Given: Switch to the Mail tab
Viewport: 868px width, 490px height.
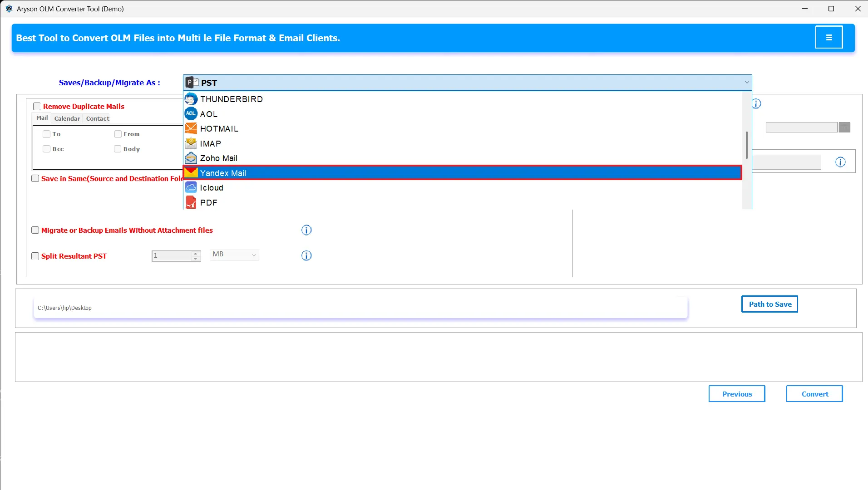Looking at the screenshot, I should coord(42,118).
